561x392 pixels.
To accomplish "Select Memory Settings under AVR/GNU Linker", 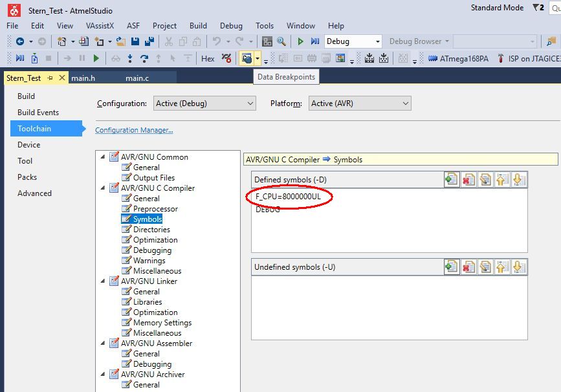I will [162, 323].
